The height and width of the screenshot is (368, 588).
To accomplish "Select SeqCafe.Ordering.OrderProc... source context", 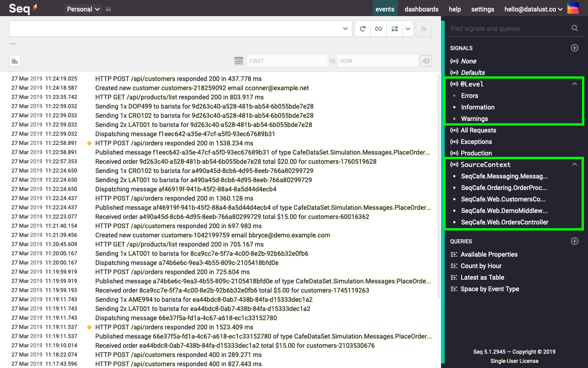I will [504, 188].
